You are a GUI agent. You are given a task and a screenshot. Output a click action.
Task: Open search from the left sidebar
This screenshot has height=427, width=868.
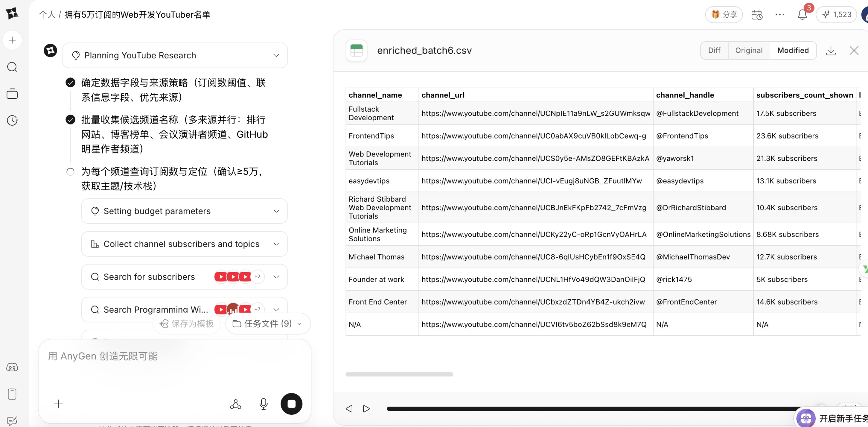(12, 67)
